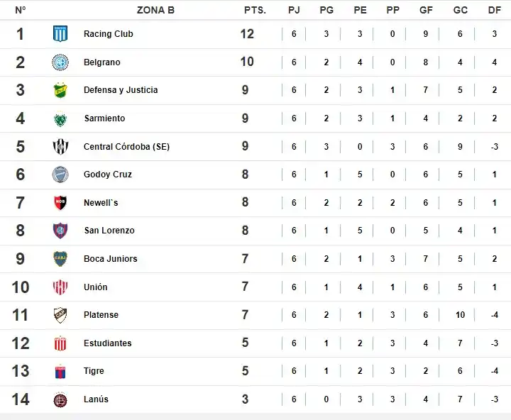Click the Unión striped crest icon
The image size is (511, 420).
[60, 287]
